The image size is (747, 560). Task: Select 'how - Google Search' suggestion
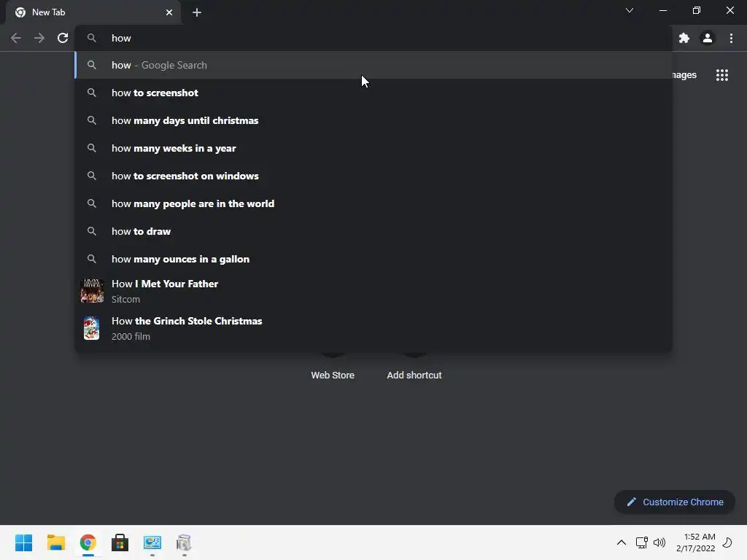click(373, 65)
